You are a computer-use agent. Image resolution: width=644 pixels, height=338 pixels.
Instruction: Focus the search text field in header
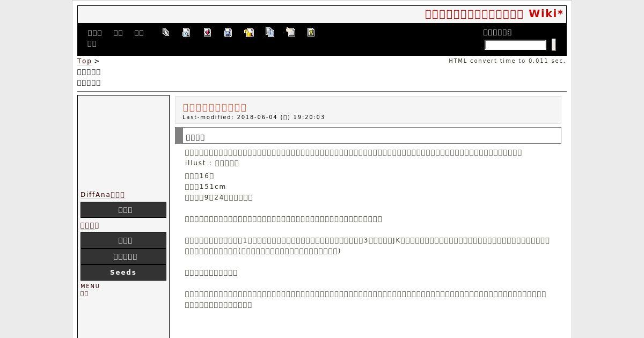coord(515,45)
